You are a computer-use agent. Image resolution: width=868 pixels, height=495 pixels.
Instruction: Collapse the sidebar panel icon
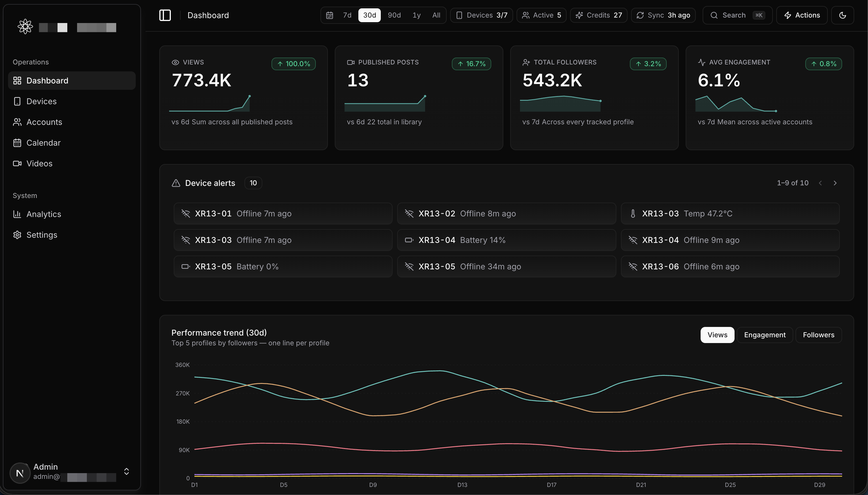click(165, 15)
